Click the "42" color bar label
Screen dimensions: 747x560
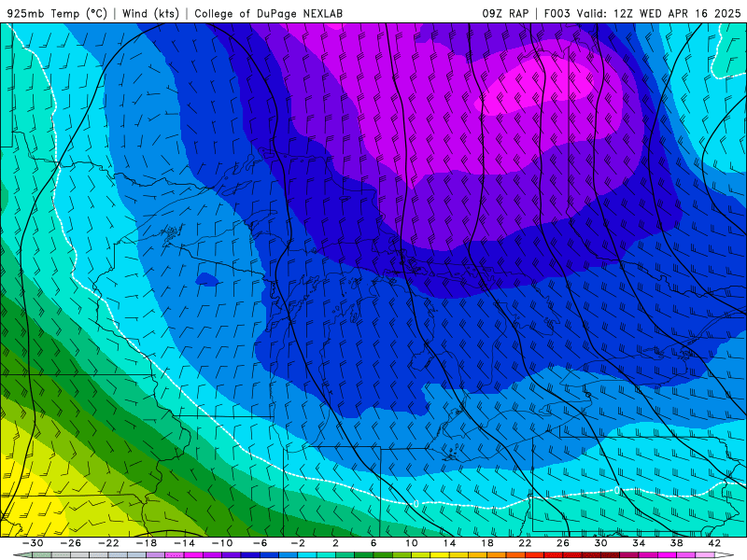click(x=714, y=543)
